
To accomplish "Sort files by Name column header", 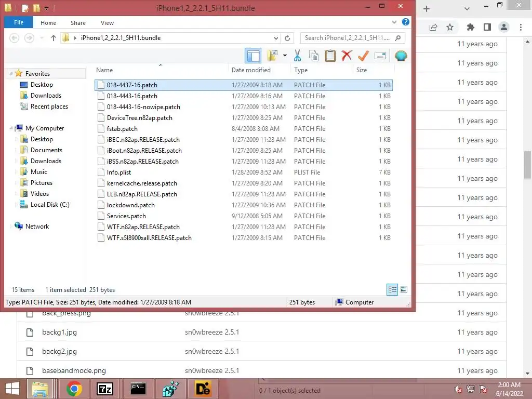I will pyautogui.click(x=104, y=70).
